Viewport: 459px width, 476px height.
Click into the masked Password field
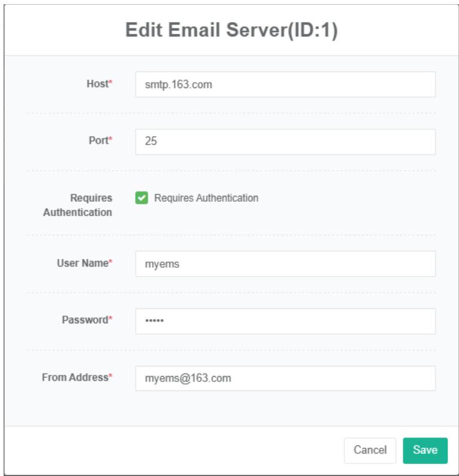285,321
